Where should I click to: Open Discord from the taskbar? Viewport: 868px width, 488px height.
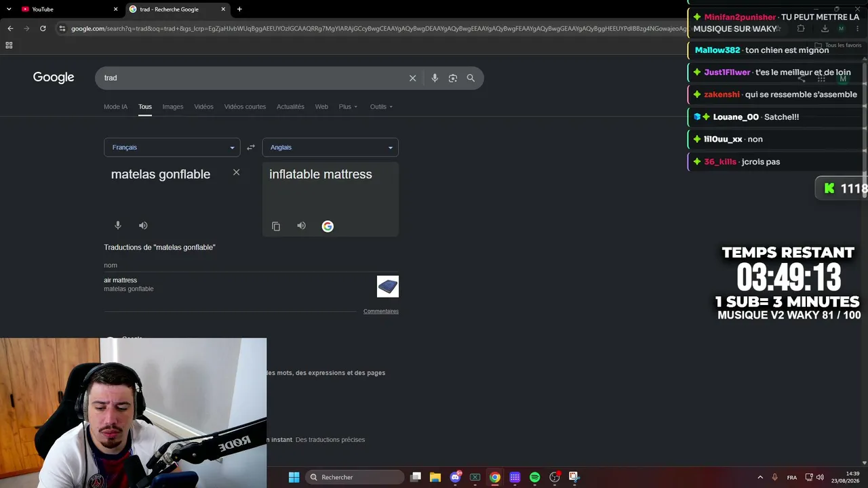tap(456, 477)
